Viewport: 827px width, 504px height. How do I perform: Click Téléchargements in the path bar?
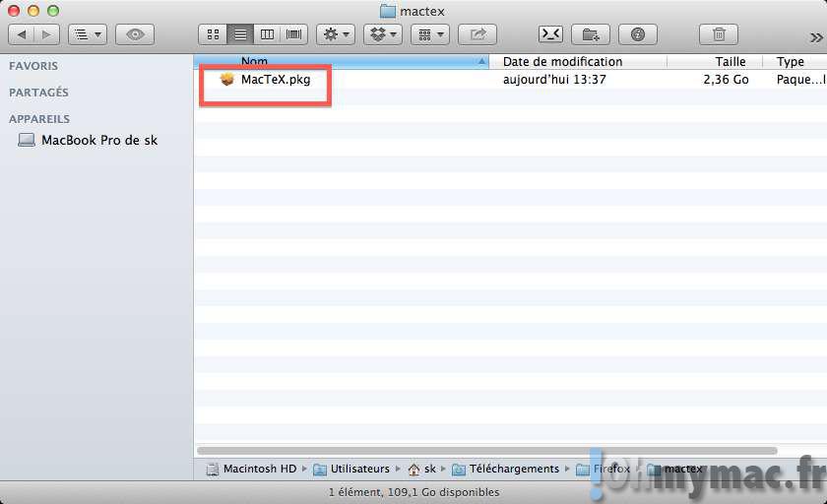[506, 469]
